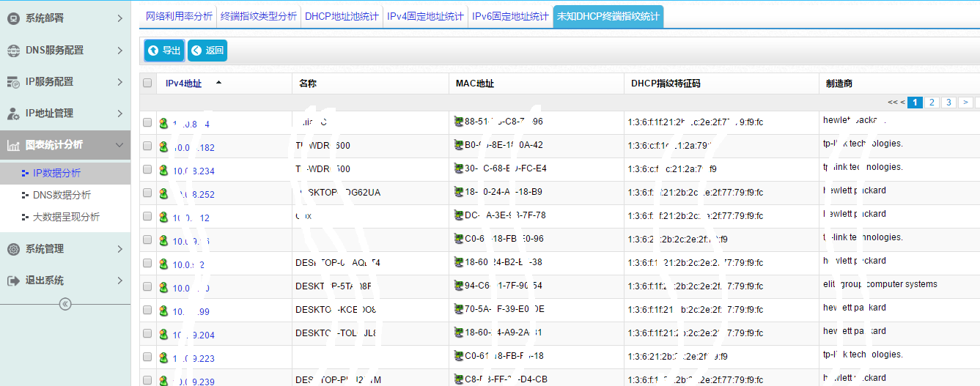Switch to the DHCP地址池统计 tab
Viewport: 980px width, 386px height.
[x=342, y=16]
